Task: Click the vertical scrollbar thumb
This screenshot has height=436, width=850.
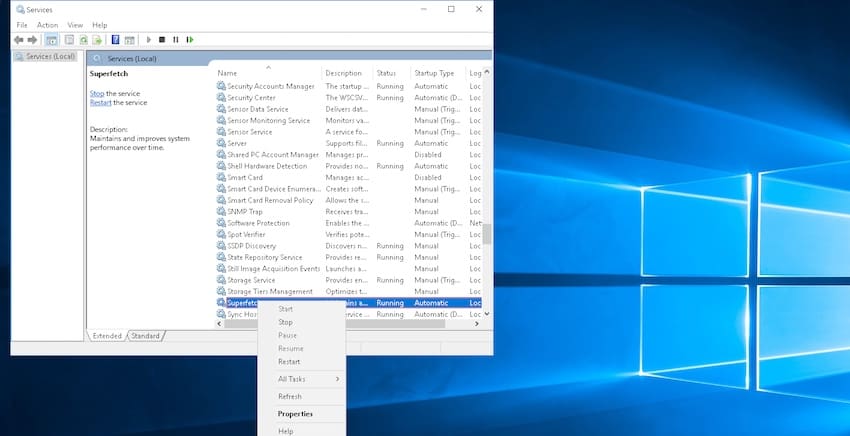Action: (487, 234)
